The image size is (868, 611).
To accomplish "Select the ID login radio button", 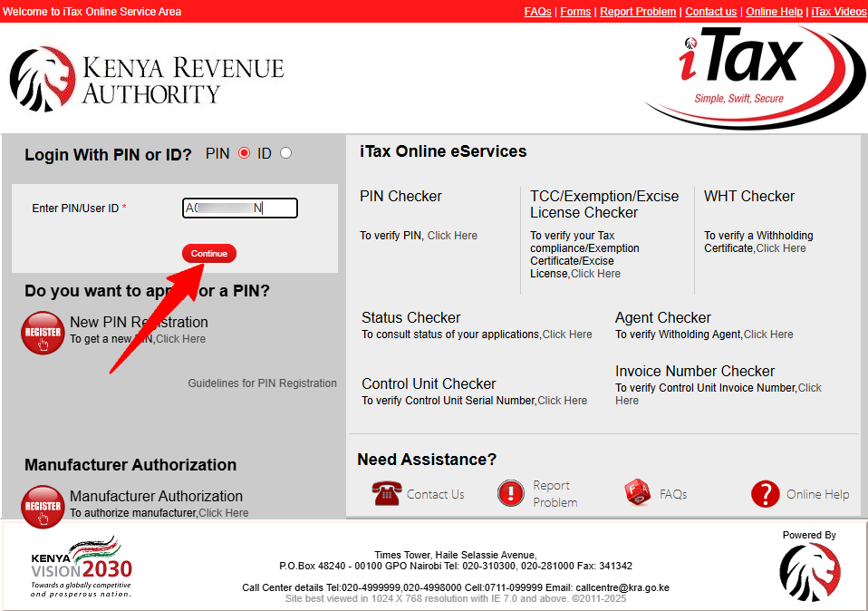I will tap(285, 153).
